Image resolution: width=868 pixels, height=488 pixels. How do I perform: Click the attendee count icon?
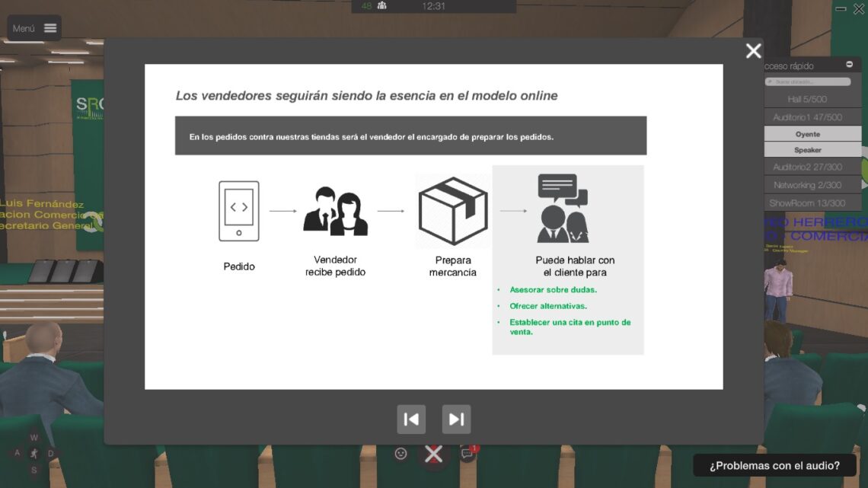pyautogui.click(x=381, y=6)
